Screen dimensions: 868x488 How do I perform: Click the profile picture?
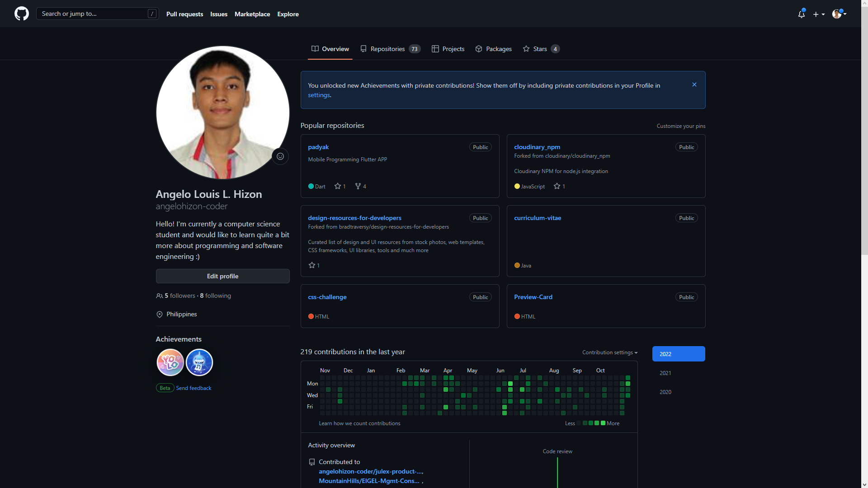222,113
